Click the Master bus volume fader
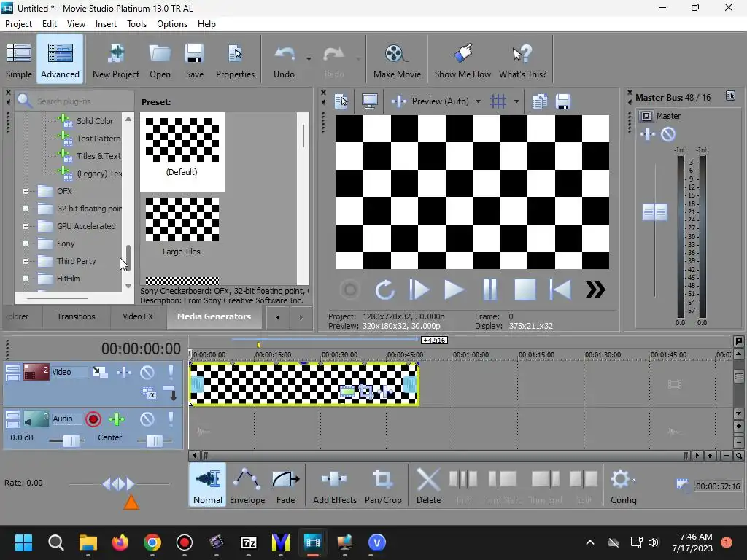The width and height of the screenshot is (747, 560). (654, 212)
